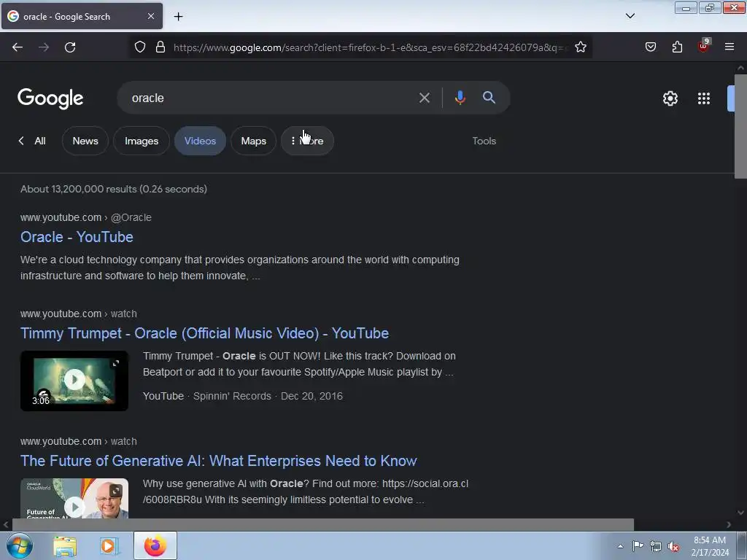Open the network status tray icon
Screen dimensions: 747x560
click(656, 546)
